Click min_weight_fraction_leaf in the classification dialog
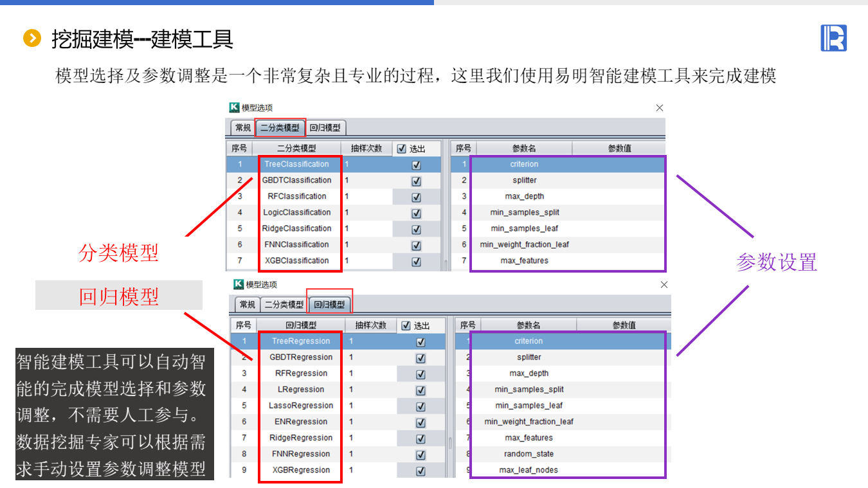868x488 pixels. [524, 244]
